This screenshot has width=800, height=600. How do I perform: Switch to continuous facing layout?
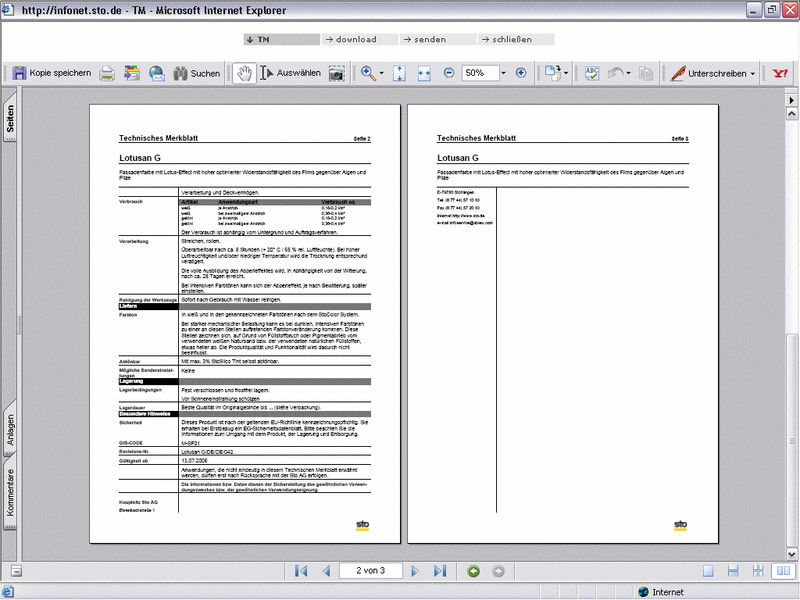(x=758, y=571)
